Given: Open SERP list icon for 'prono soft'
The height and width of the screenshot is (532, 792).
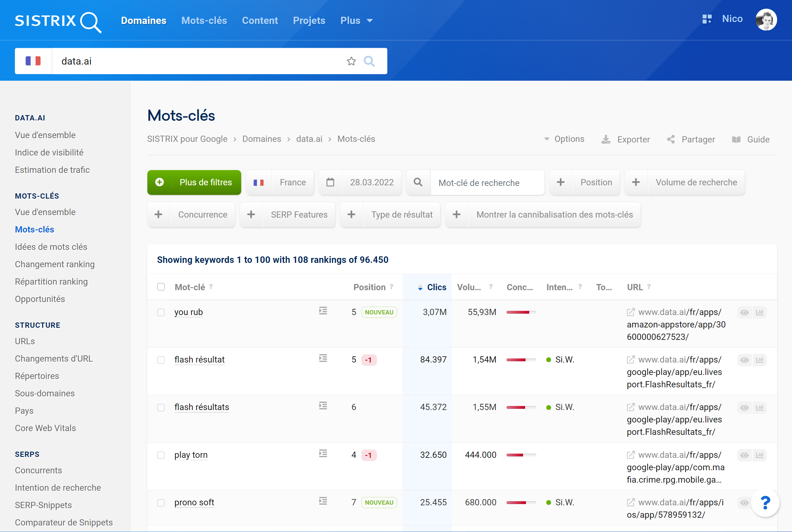Looking at the screenshot, I should tap(323, 501).
